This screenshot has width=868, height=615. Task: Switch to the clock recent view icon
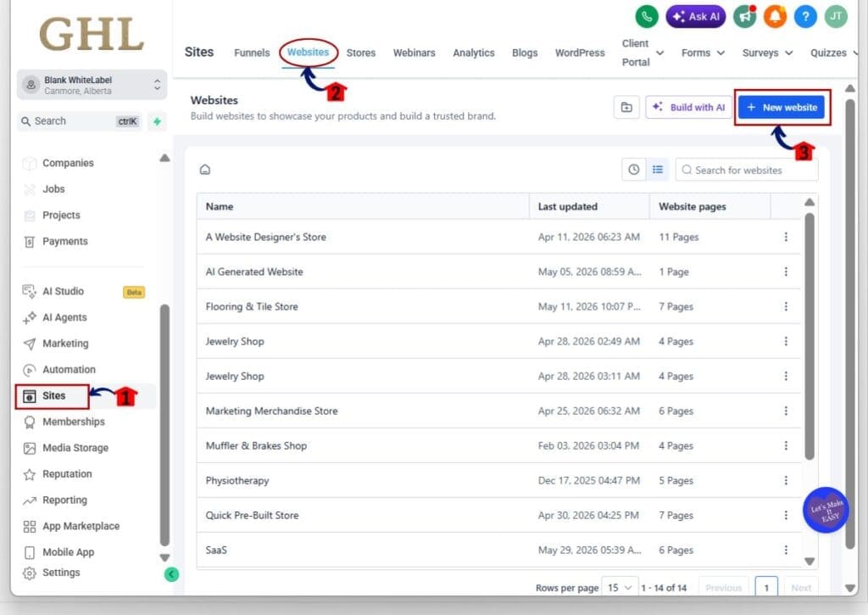[634, 170]
